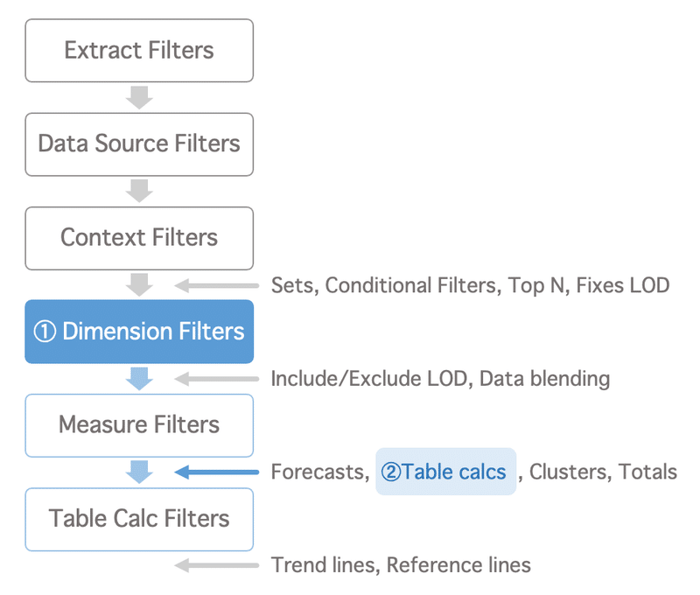Click the Context Filters box
700x595 pixels.
pos(139,238)
